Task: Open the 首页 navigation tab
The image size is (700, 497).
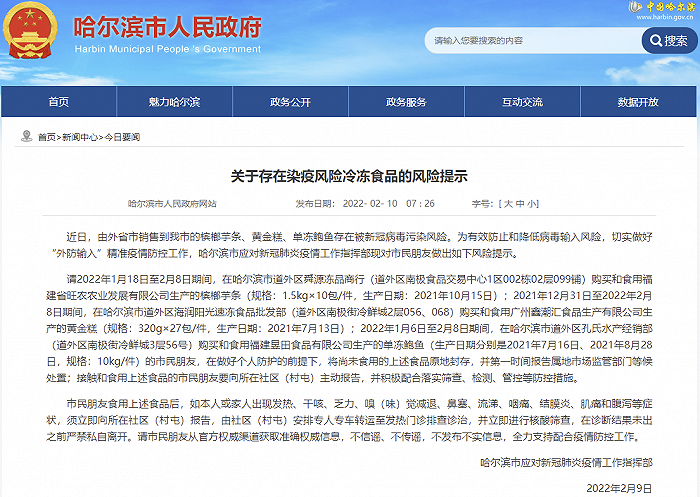Action: [59, 102]
